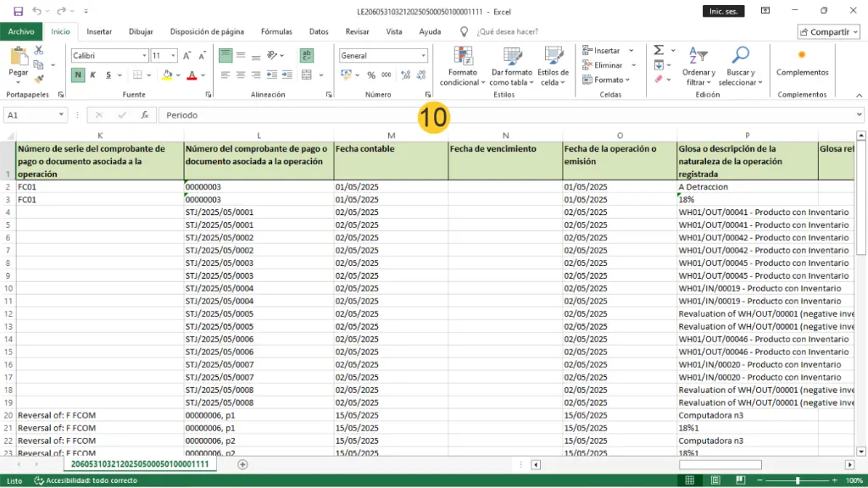Click the percent style icon
This screenshot has width=868, height=488.
[371, 75]
